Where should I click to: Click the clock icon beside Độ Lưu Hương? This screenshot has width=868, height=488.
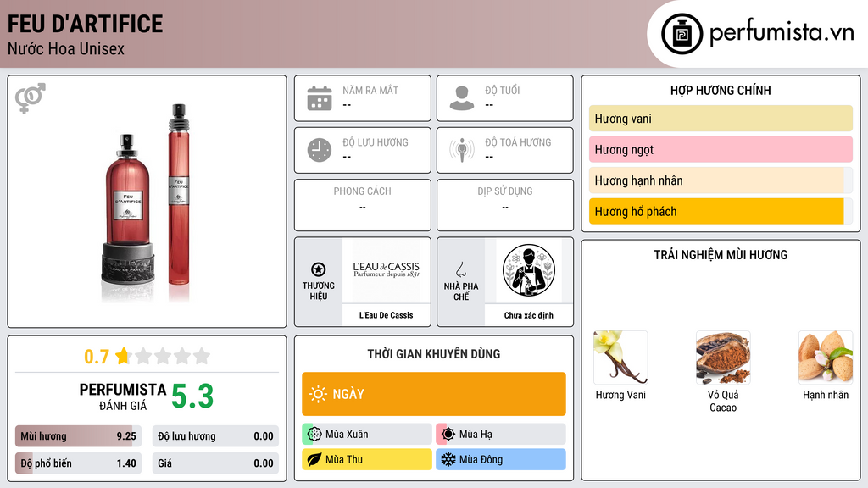click(320, 150)
